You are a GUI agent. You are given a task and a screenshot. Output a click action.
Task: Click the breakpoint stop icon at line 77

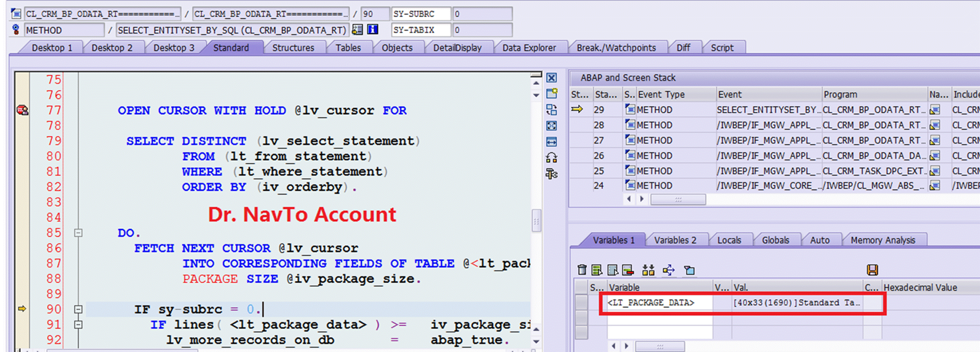23,110
